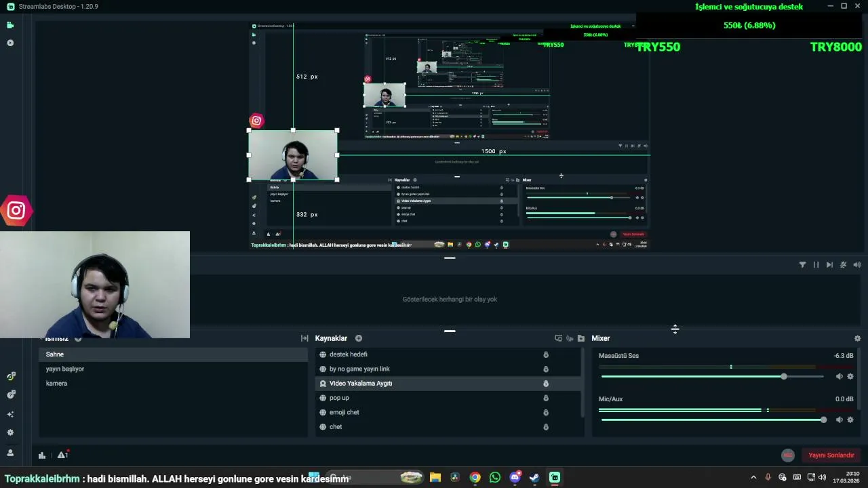Open Mixer advanced audio settings gear
Screen dimensions: 868x488
click(857, 338)
